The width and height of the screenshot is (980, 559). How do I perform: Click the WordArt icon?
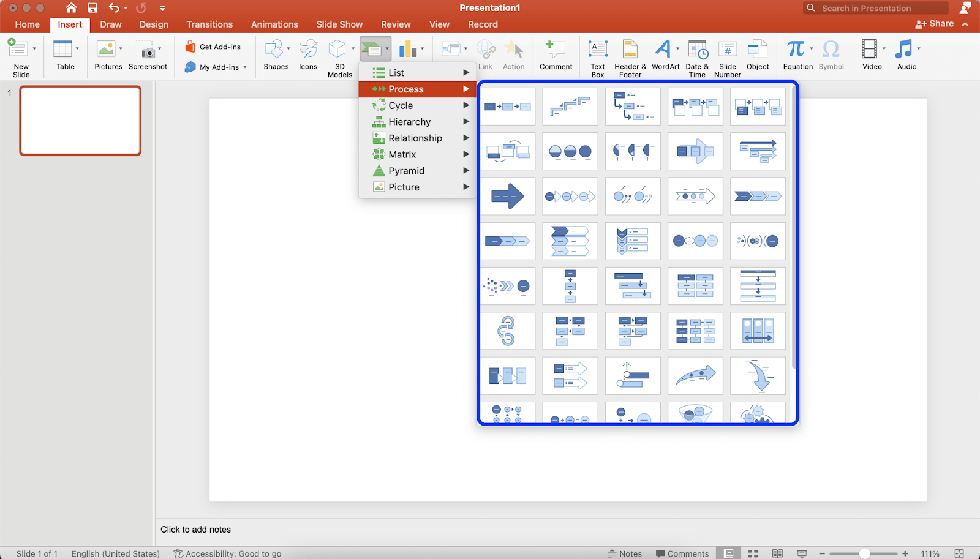664,50
